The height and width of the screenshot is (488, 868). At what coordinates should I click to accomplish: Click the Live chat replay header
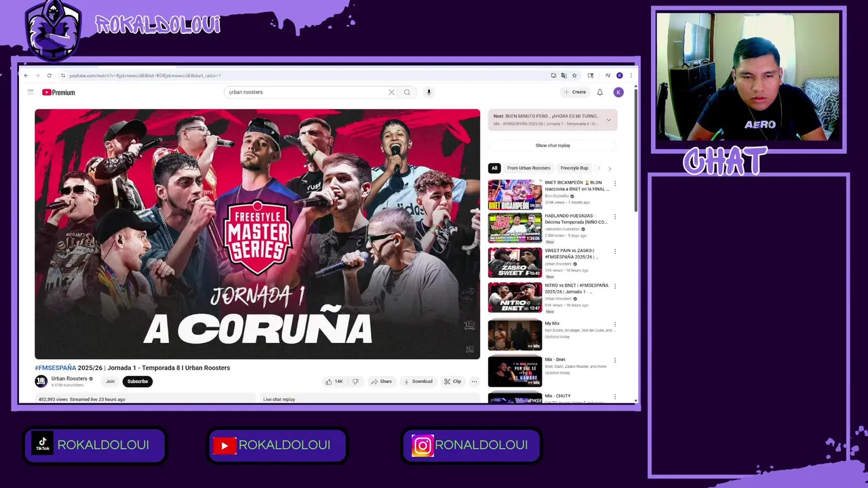click(279, 399)
